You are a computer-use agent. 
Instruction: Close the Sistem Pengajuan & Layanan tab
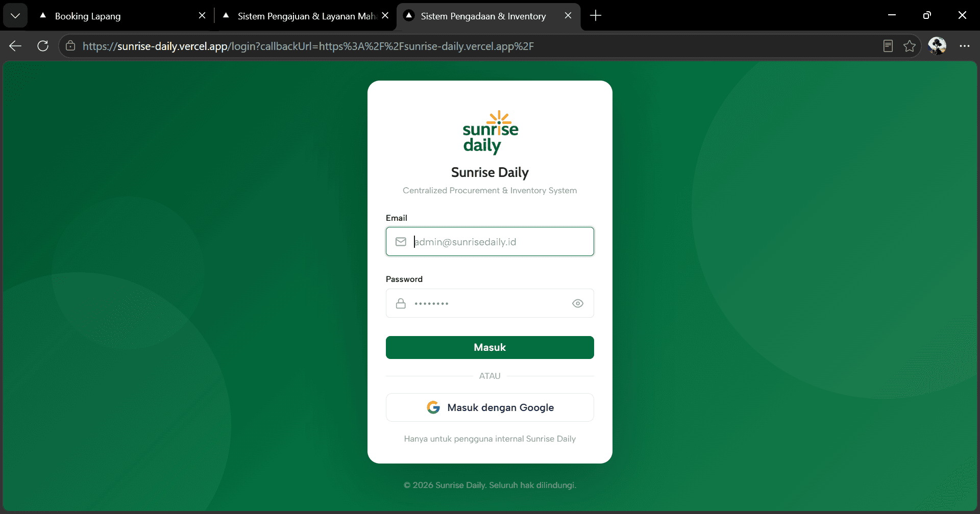click(385, 16)
